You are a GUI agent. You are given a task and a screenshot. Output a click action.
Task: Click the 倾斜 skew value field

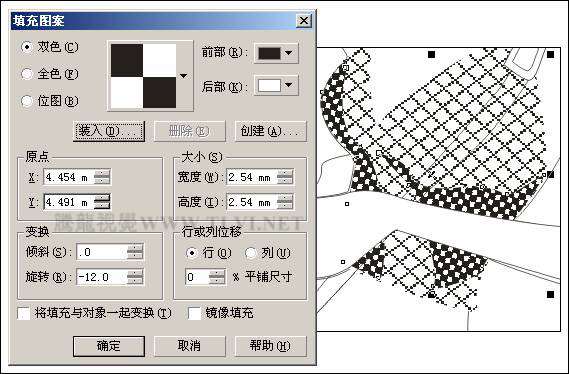(102, 252)
